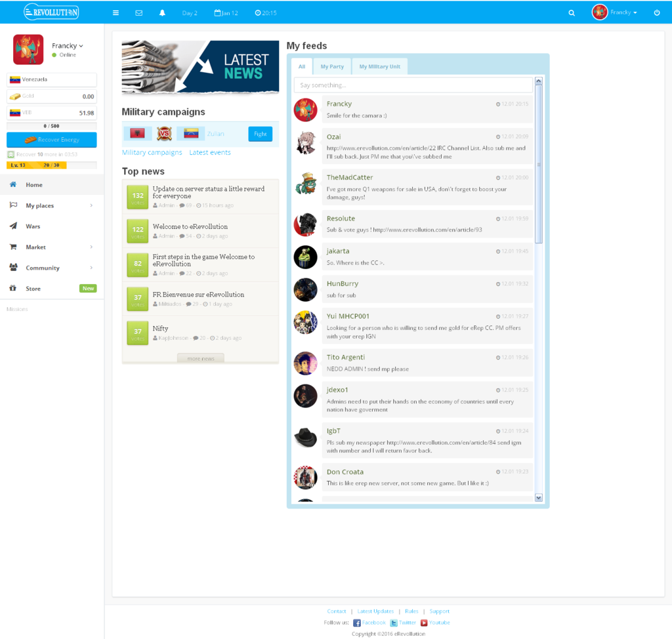672x639 pixels.
Task: Open the hamburger menu icon
Action: (115, 12)
